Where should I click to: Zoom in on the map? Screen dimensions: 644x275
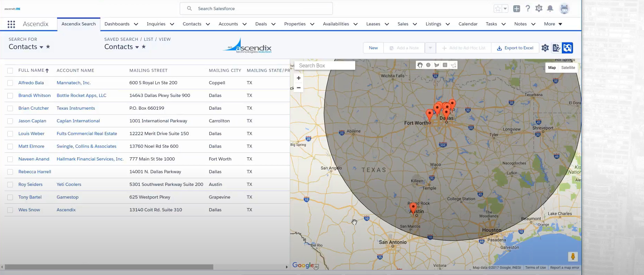(299, 78)
